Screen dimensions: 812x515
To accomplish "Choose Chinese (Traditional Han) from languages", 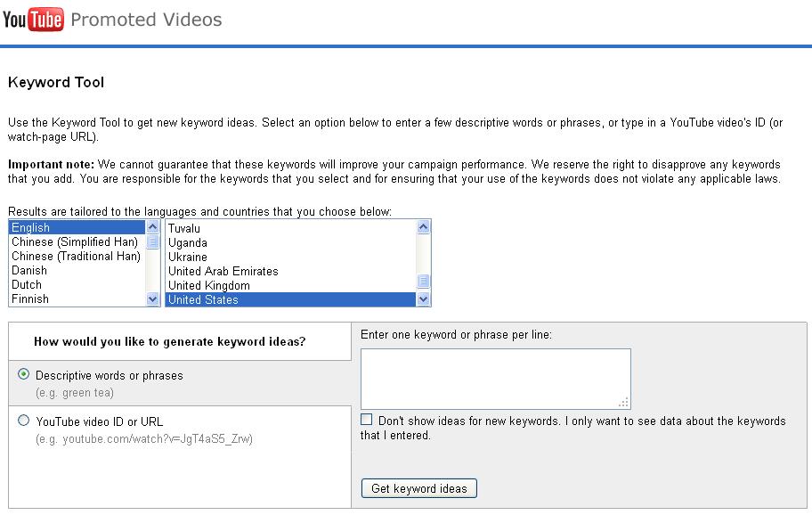I will 76,257.
